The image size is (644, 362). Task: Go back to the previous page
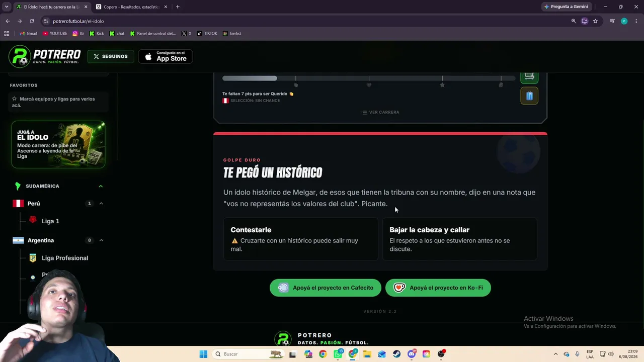pyautogui.click(x=8, y=21)
